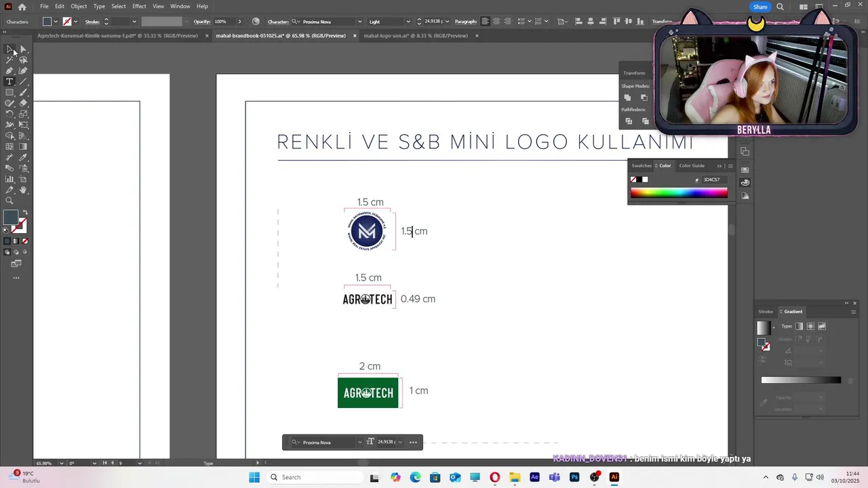
Task: Open Edit Toolbar three dots
Action: [16, 278]
